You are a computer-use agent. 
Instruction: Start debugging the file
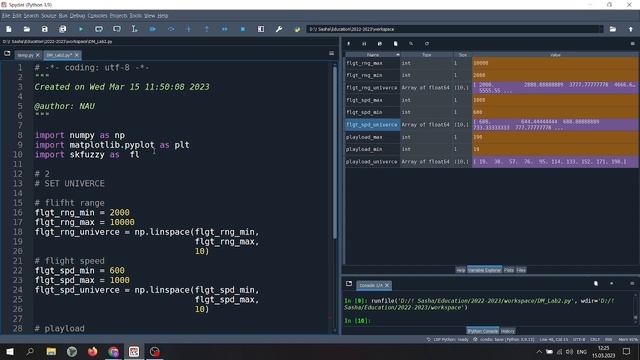tap(153, 29)
